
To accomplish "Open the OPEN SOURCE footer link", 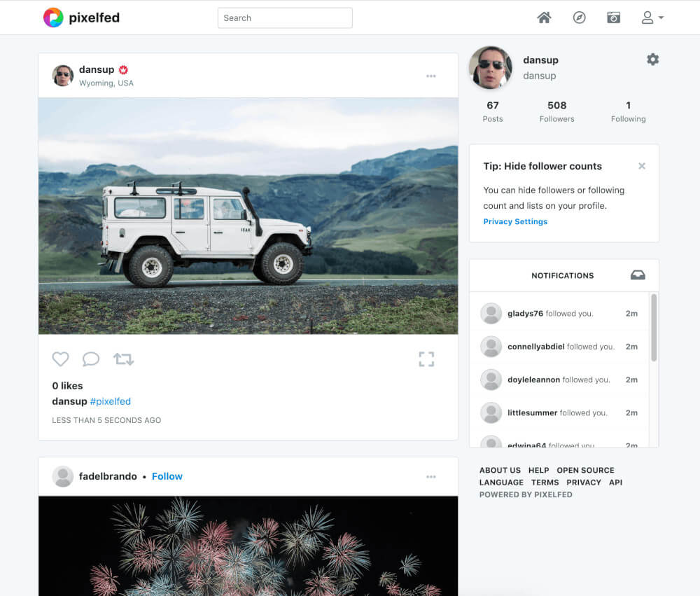I will click(585, 470).
